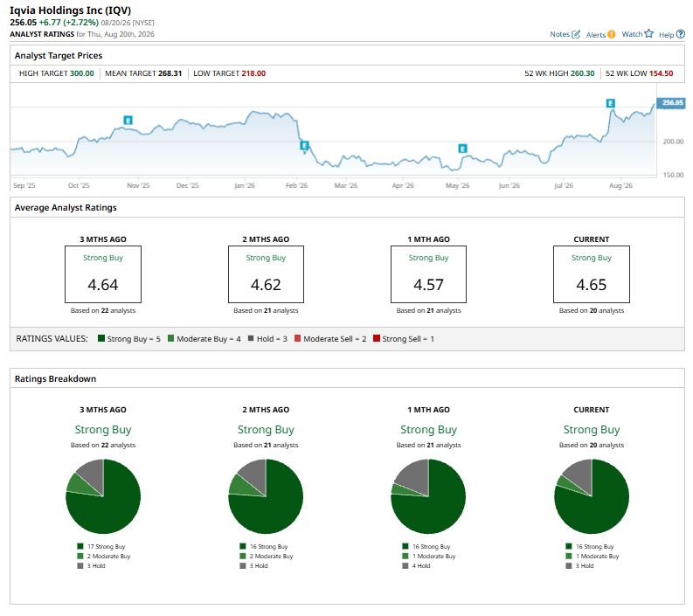Click the earnings marker near Aug '26
This screenshot has width=693, height=616.
[610, 103]
